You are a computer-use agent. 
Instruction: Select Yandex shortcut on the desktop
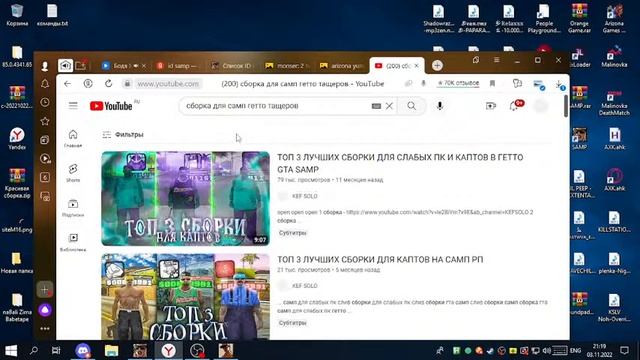pyautogui.click(x=17, y=138)
